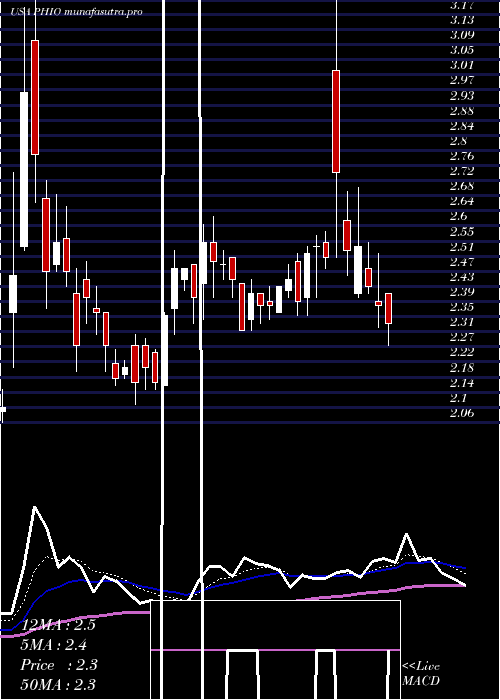Click the last red candle near 2.35
This screenshot has width=500, height=700.
point(388,308)
